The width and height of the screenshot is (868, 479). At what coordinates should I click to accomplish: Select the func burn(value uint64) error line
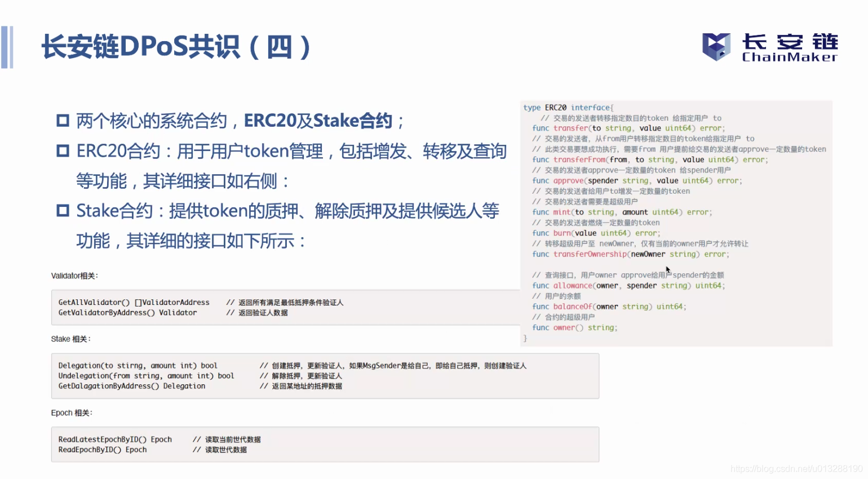[596, 233]
